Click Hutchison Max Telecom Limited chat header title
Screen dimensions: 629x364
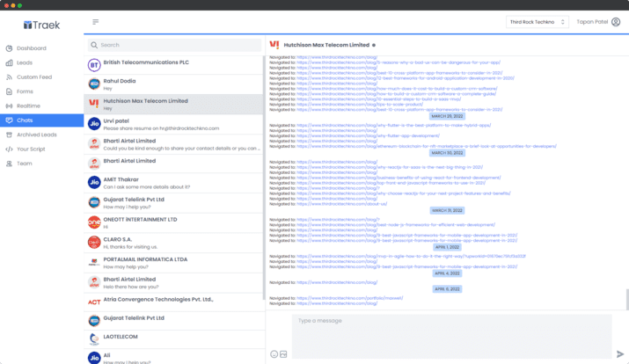(x=326, y=45)
